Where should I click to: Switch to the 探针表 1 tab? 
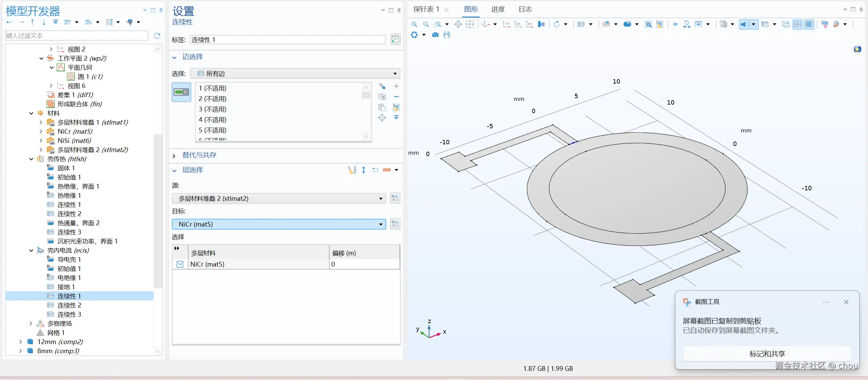[426, 9]
